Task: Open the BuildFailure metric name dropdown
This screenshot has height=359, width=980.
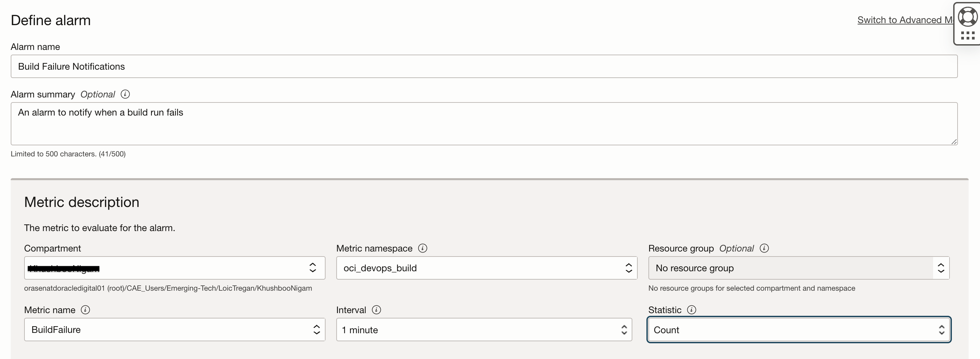Action: click(x=174, y=329)
